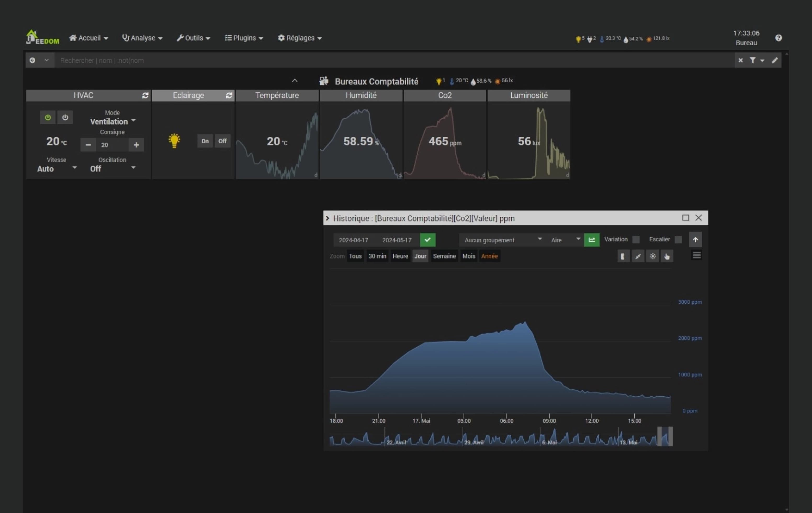Open the Aire chart type dropdown
Viewport: 812px width, 513px height.
(x=565, y=240)
